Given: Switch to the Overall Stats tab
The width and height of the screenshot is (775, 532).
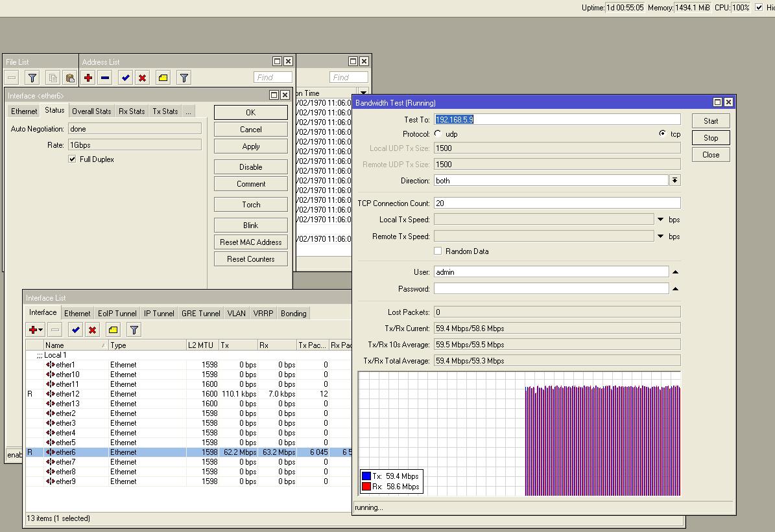Looking at the screenshot, I should point(91,111).
